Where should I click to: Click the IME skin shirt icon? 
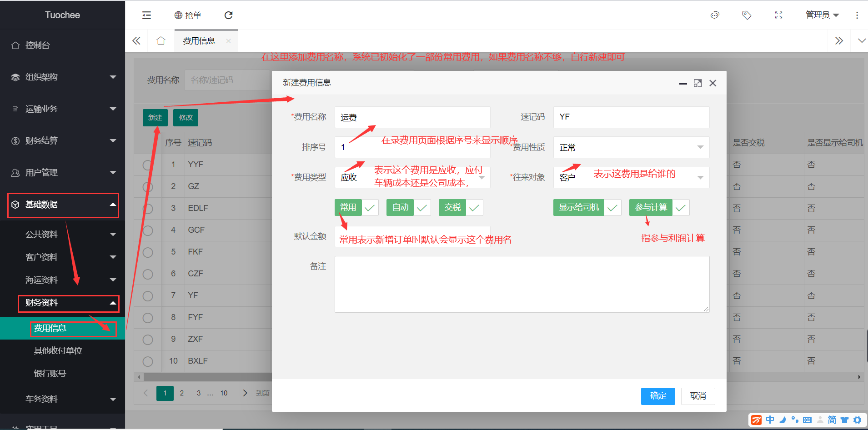pyautogui.click(x=844, y=420)
